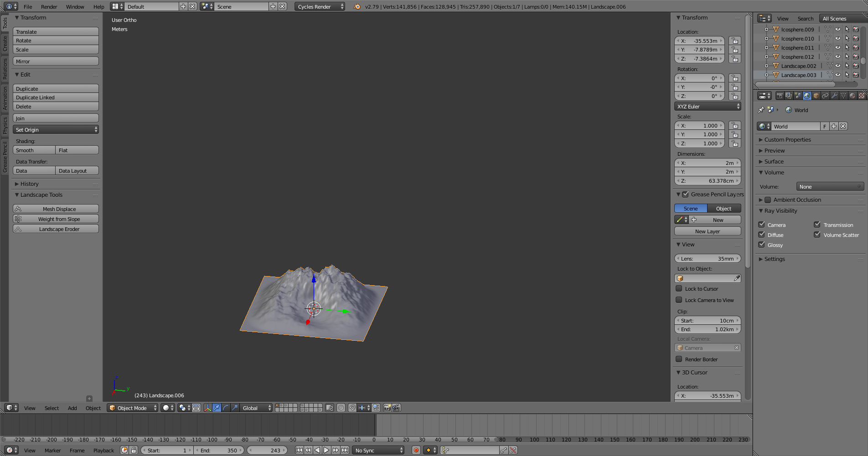The height and width of the screenshot is (456, 868).
Task: Uncheck Grease Pencil Layers checkbox
Action: [x=685, y=194]
